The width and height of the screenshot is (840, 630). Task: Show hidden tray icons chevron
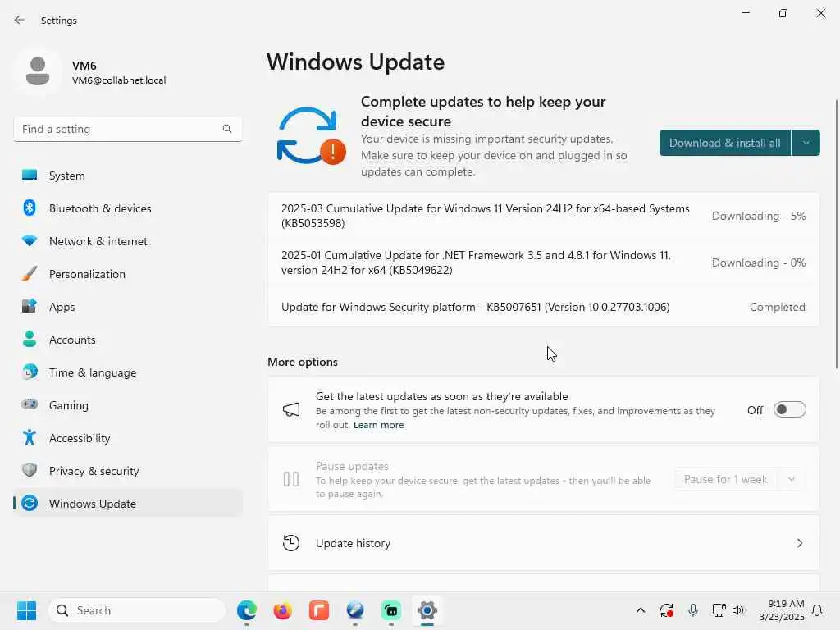640,610
